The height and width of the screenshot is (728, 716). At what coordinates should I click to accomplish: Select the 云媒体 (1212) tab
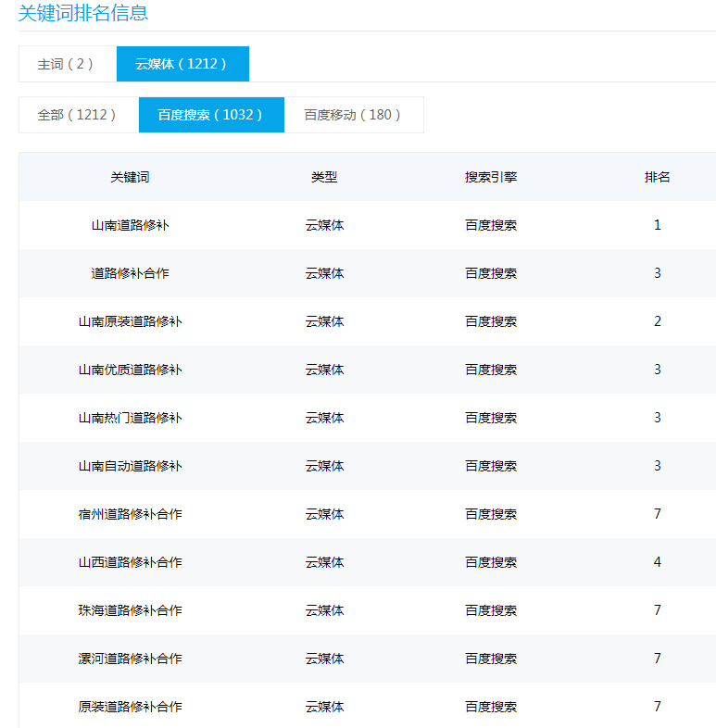coord(182,64)
